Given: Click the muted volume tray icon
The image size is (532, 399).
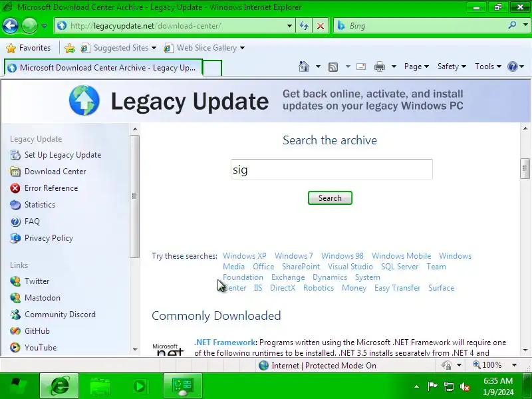Looking at the screenshot, I should click(x=464, y=386).
